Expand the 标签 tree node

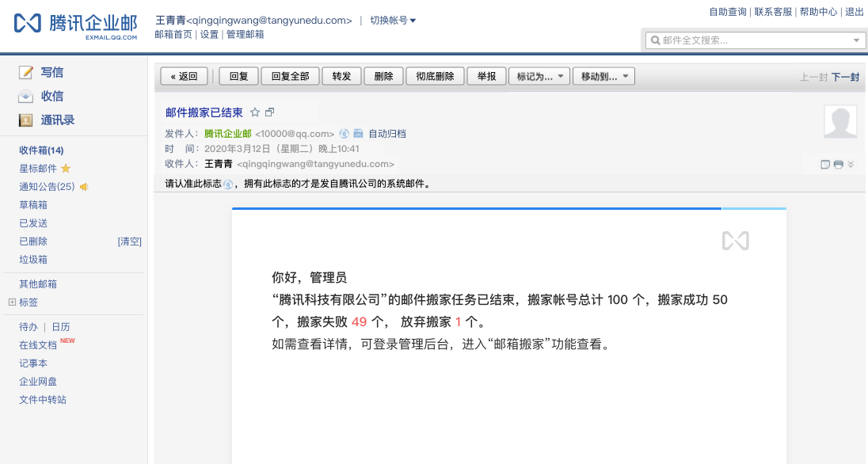[x=12, y=302]
